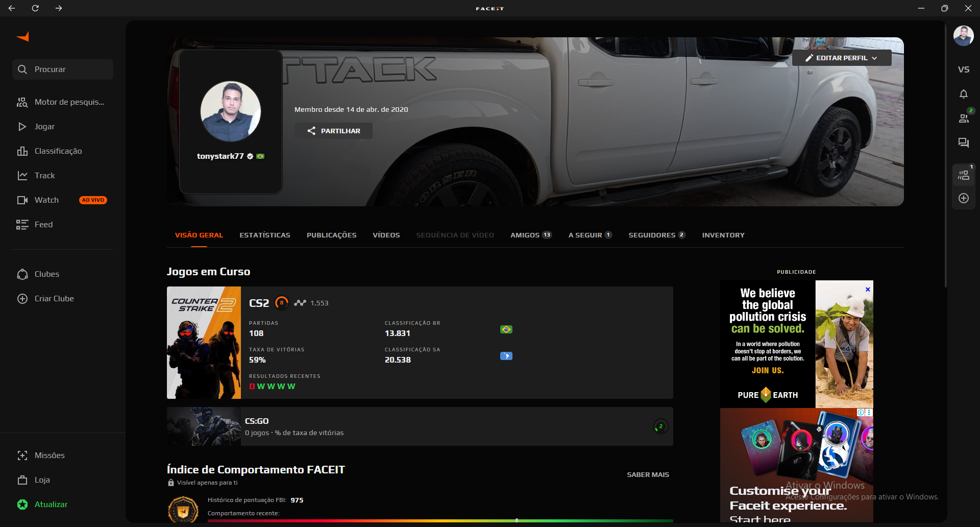Click the South America icon in Classificação SA
The height and width of the screenshot is (527, 980).
pyautogui.click(x=506, y=356)
